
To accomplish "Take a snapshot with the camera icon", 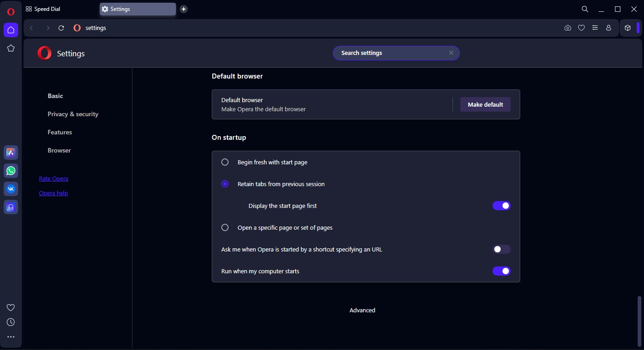I will tap(568, 28).
